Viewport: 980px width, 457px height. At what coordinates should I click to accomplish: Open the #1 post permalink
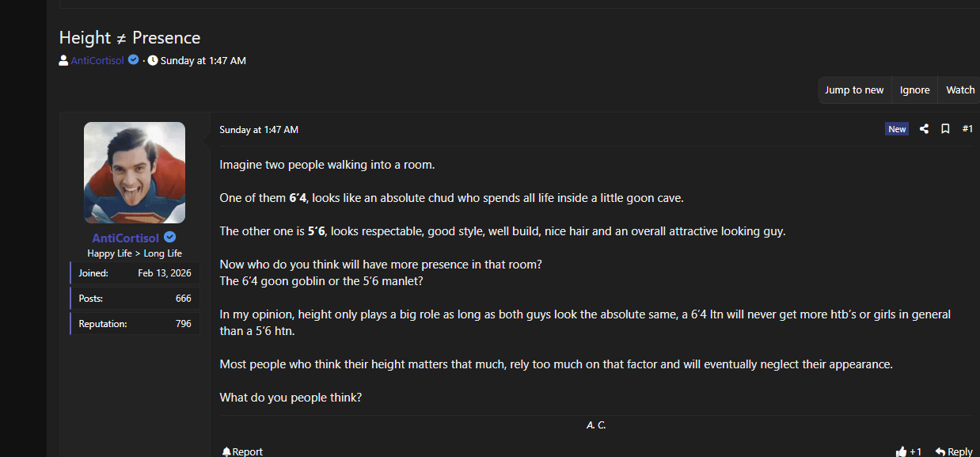[967, 129]
